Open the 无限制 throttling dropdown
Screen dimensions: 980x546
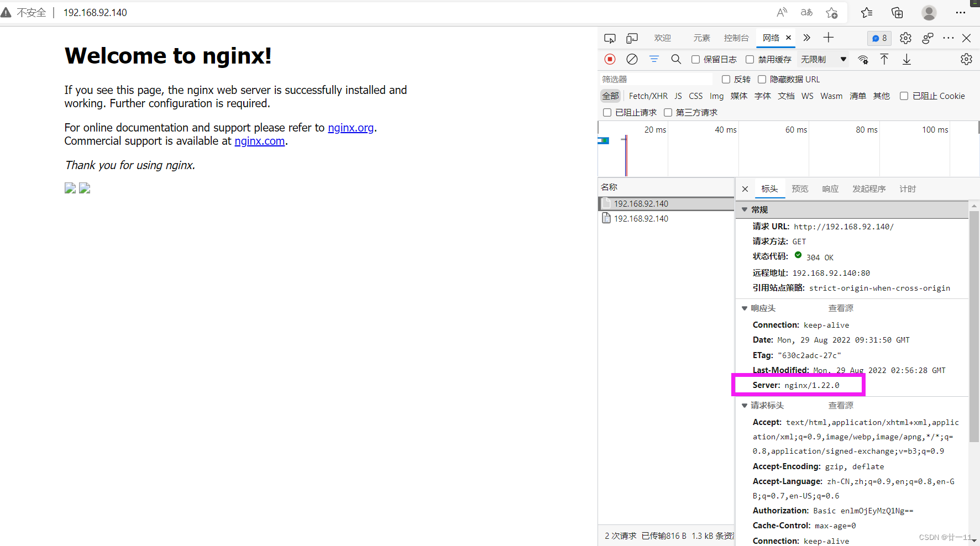(824, 59)
